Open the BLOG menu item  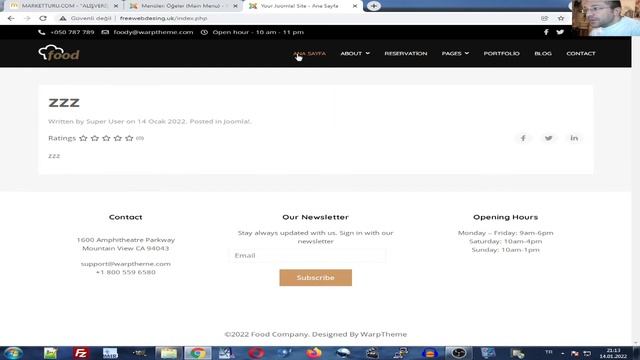coord(543,53)
